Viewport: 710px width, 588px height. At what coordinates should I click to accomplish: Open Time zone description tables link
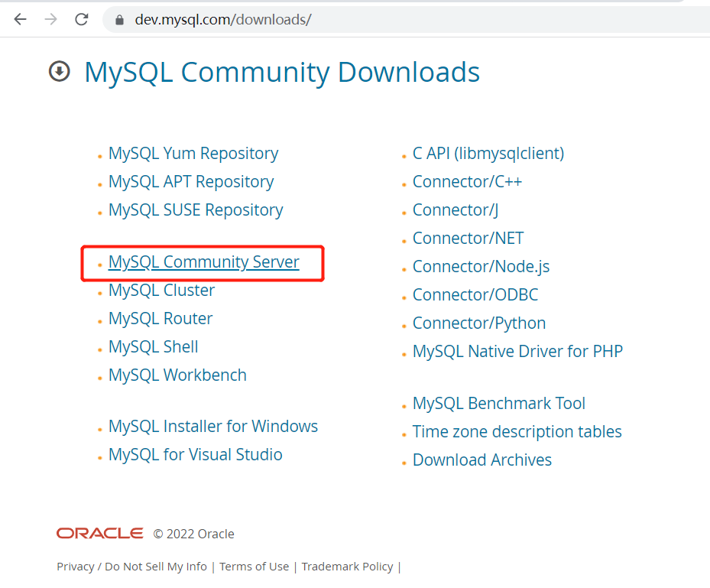point(517,432)
